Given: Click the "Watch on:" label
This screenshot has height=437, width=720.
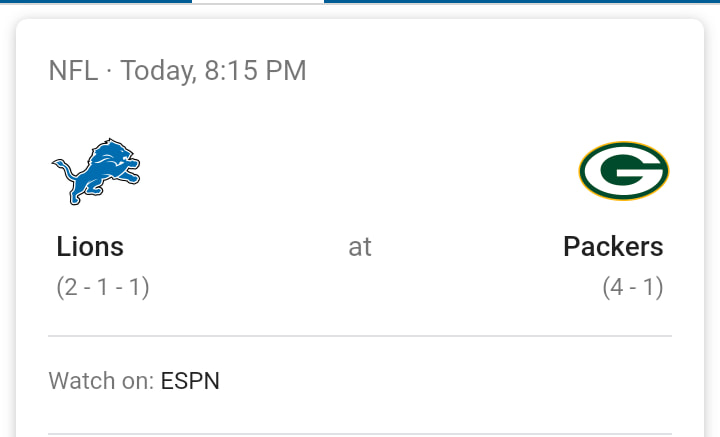Looking at the screenshot, I should point(101,381).
